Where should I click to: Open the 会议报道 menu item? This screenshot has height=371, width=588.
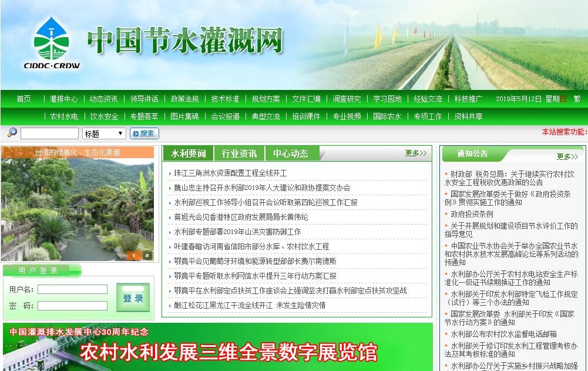(x=226, y=116)
